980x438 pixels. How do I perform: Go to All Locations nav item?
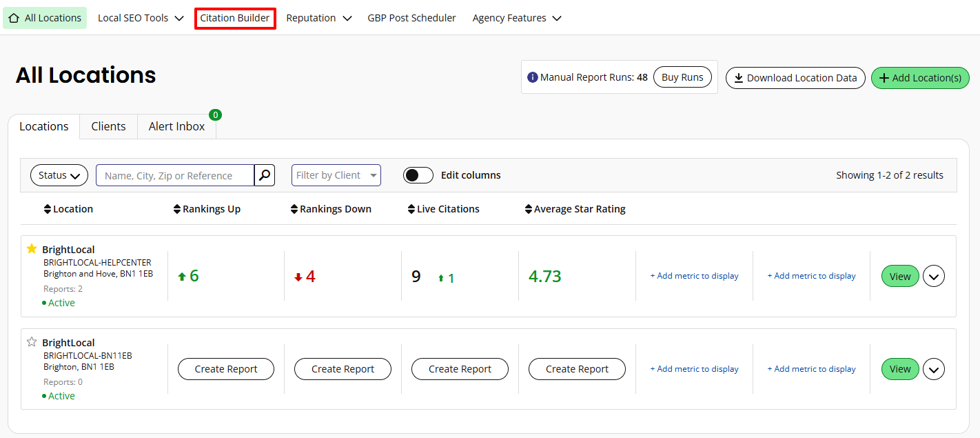tap(45, 18)
